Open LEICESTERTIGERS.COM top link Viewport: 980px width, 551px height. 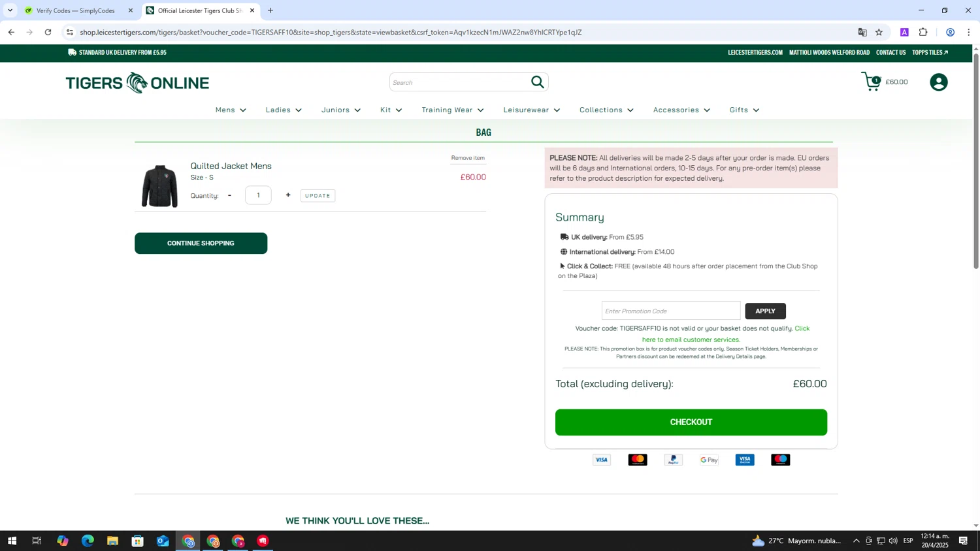[x=755, y=52]
